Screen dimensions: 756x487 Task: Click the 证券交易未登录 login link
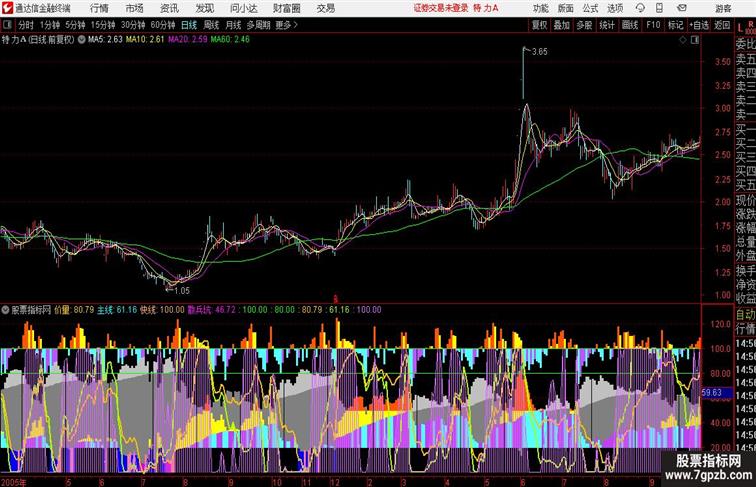441,8
